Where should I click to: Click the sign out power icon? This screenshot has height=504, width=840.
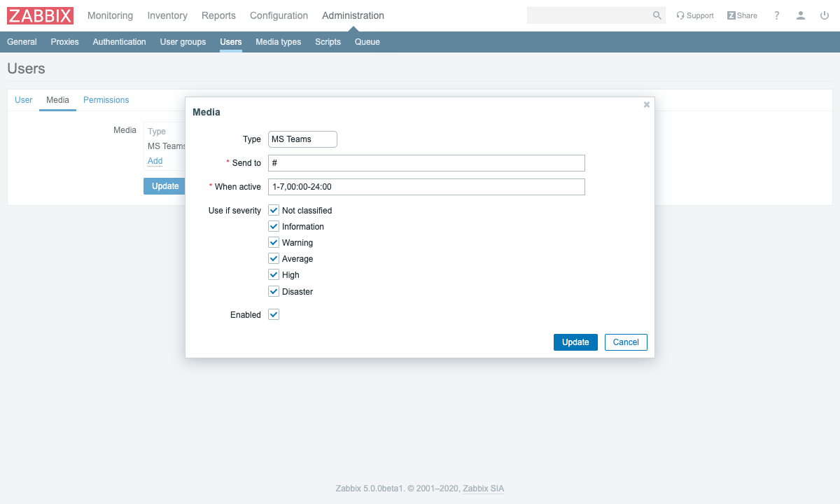[x=824, y=15]
